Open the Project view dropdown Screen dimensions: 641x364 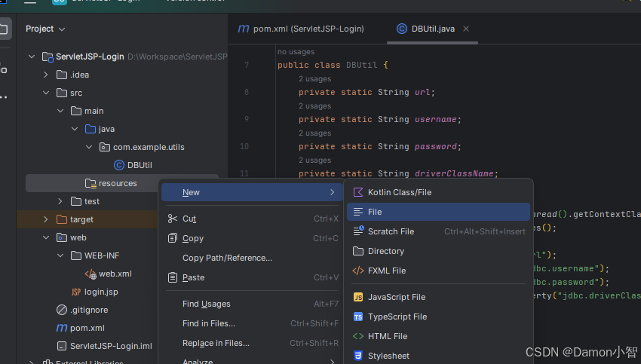pos(45,29)
